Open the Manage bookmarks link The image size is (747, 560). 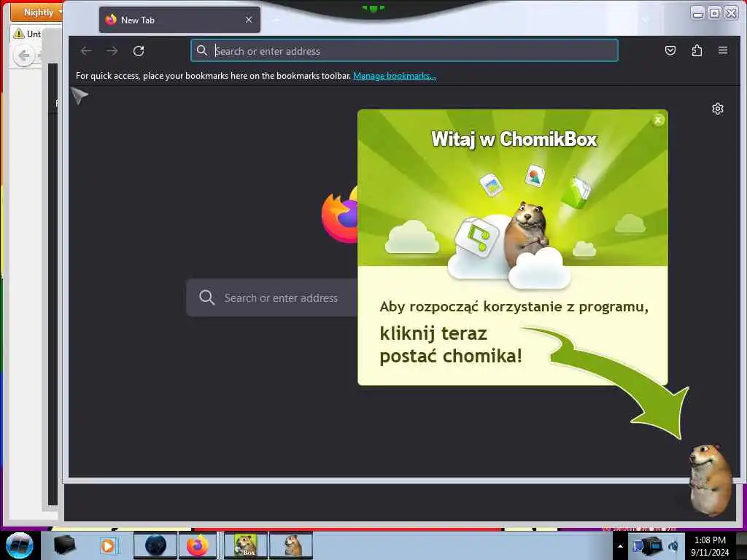click(x=395, y=76)
